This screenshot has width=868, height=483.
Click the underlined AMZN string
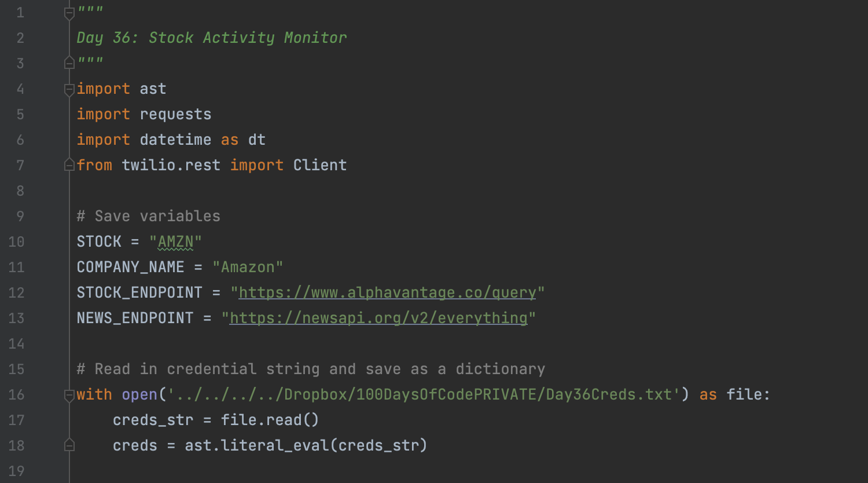(175, 241)
